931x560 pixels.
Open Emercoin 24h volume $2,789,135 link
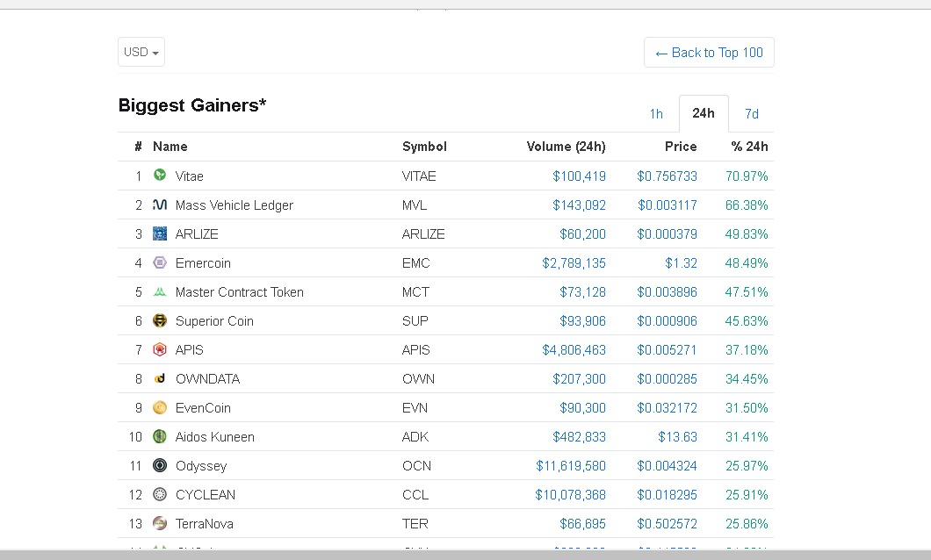pyautogui.click(x=574, y=262)
